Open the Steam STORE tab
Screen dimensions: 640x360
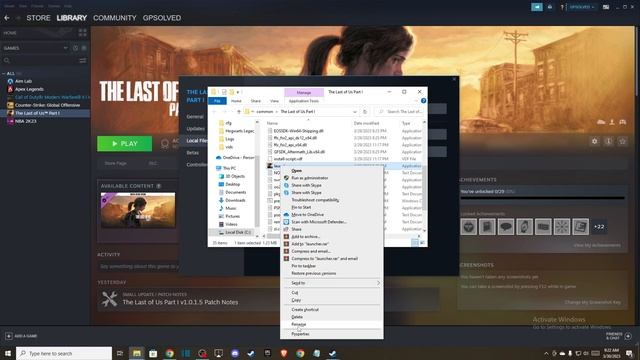[38, 18]
